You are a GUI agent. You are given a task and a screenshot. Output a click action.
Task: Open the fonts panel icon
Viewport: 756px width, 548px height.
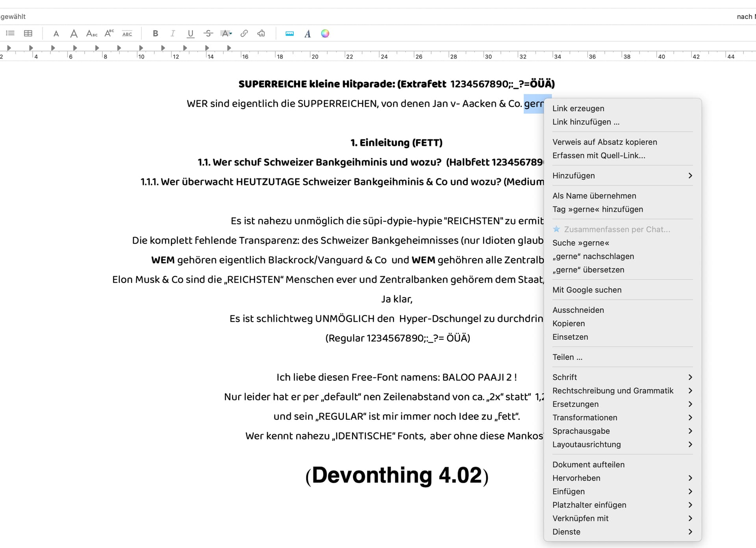coord(308,34)
